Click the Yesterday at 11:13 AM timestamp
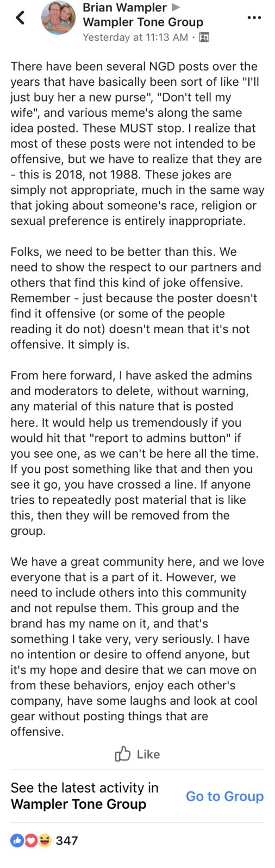 pos(135,37)
